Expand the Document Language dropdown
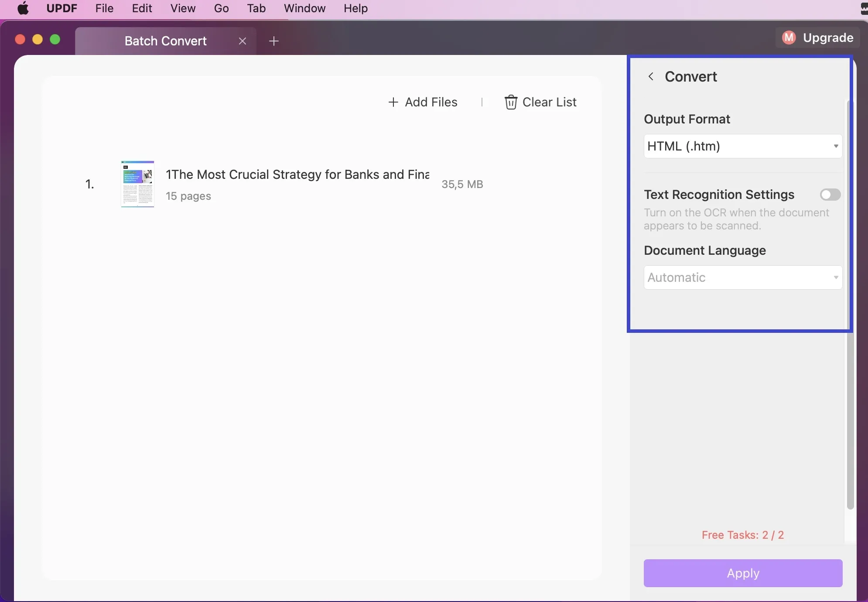Image resolution: width=868 pixels, height=602 pixels. tap(742, 277)
